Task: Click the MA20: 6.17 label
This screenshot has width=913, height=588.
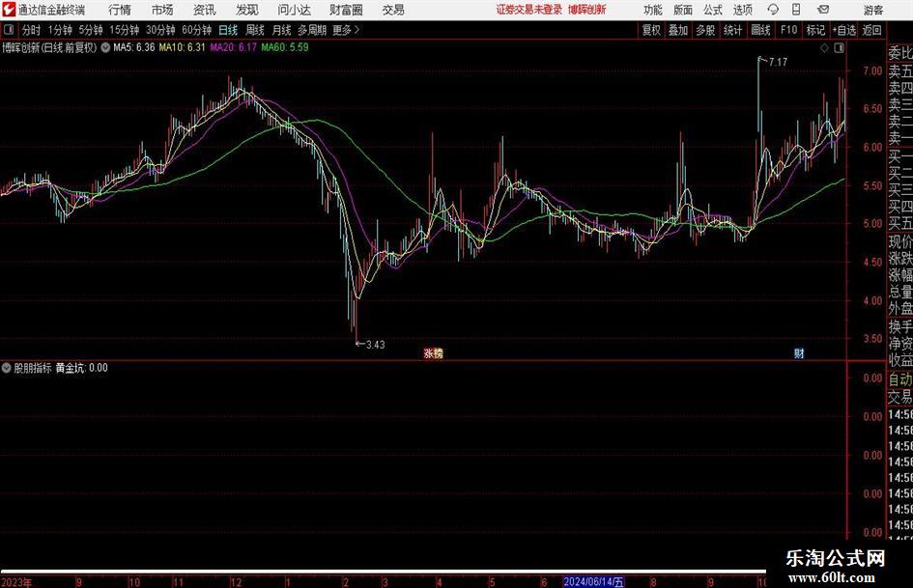Action: point(233,47)
